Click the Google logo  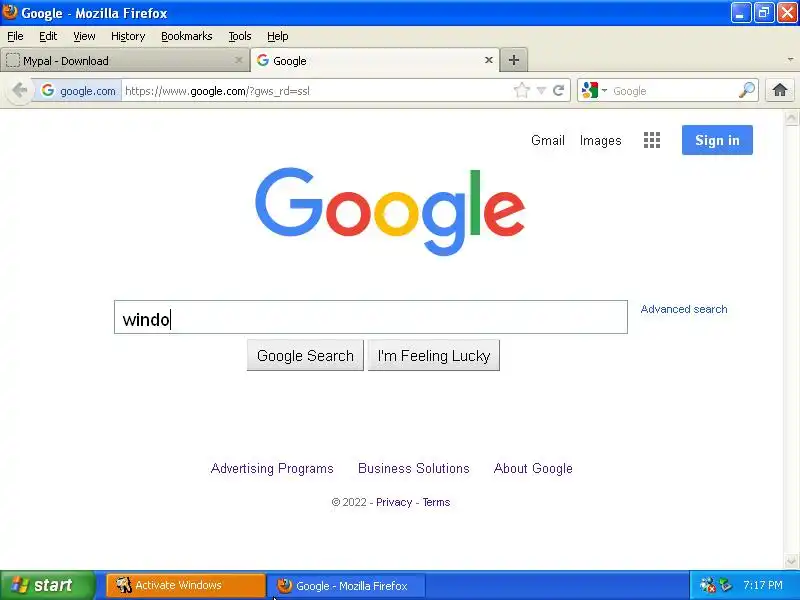coord(390,211)
